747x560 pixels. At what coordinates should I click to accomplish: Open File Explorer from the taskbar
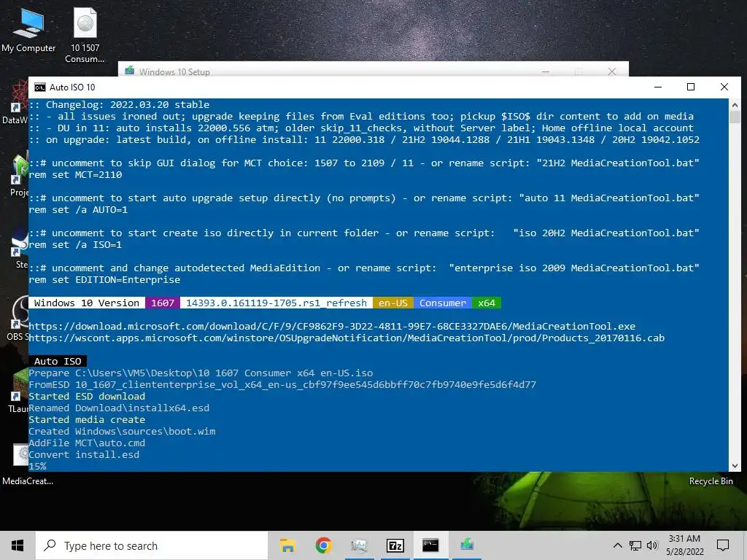coord(287,545)
